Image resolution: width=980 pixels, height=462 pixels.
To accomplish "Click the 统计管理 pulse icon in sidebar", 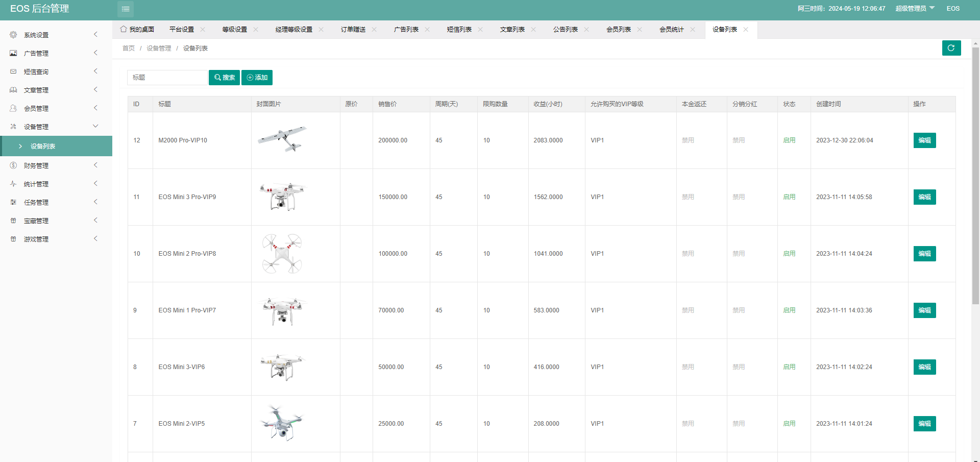I will (13, 184).
